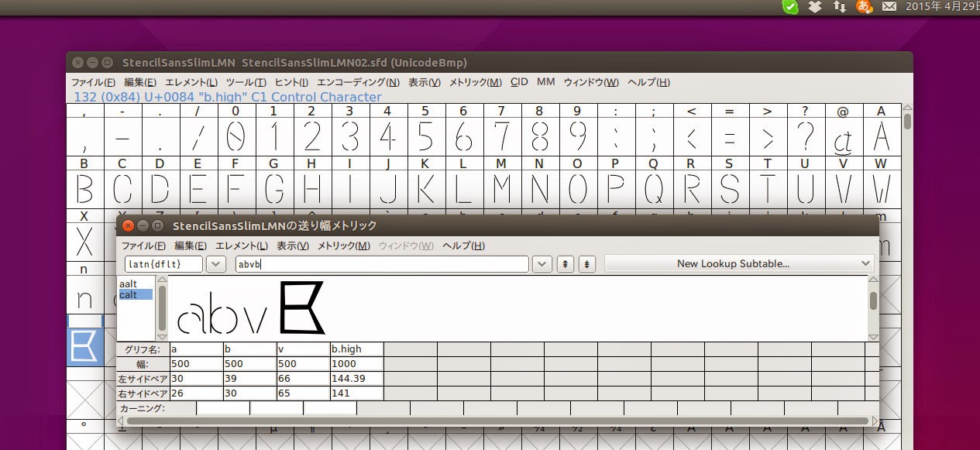Screen dimensions: 980x450
Task: Click glyph name cell b.high
Action: pos(356,349)
